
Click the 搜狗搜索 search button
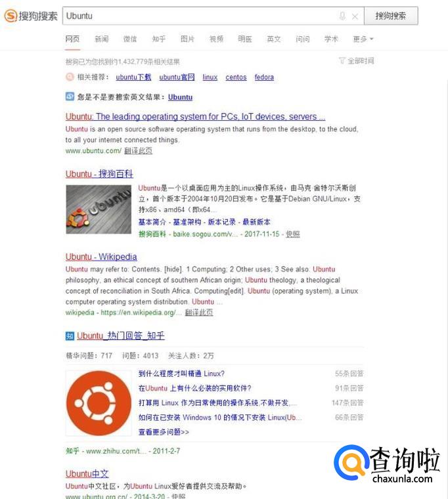click(x=391, y=16)
